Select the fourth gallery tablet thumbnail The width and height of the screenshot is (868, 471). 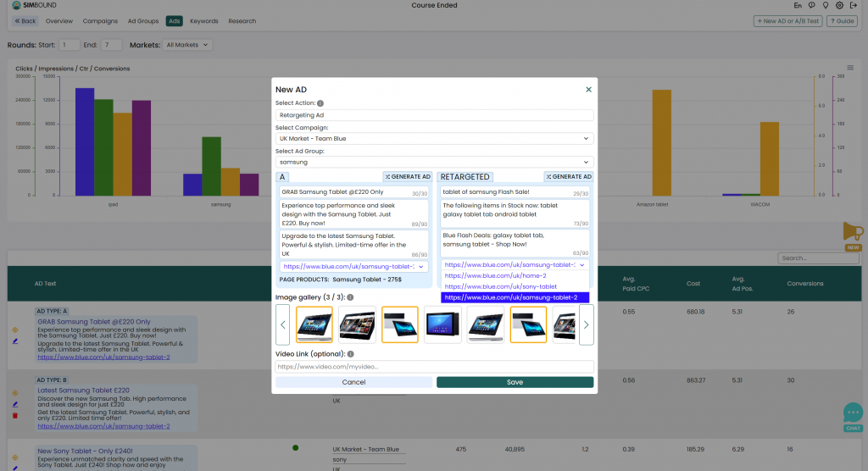[444, 324]
